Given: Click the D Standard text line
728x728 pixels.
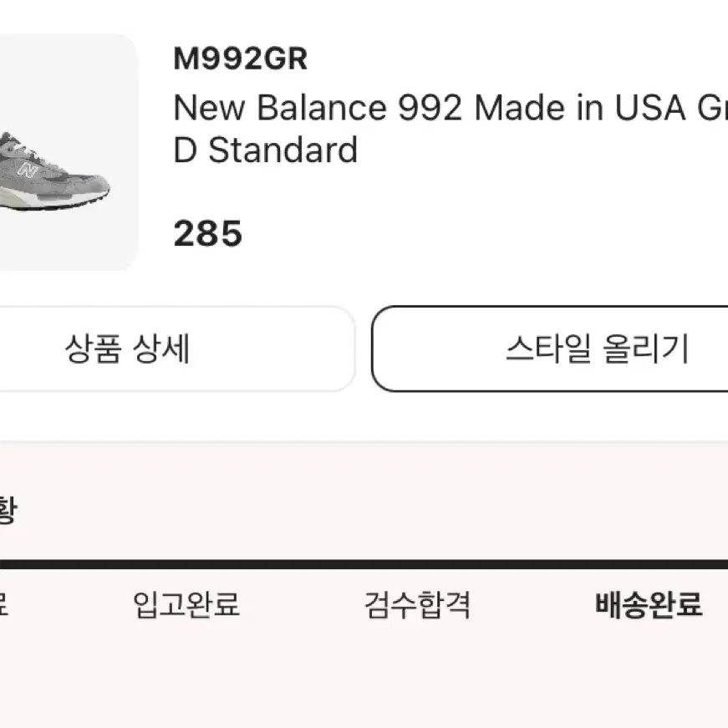Looking at the screenshot, I should coord(265,150).
